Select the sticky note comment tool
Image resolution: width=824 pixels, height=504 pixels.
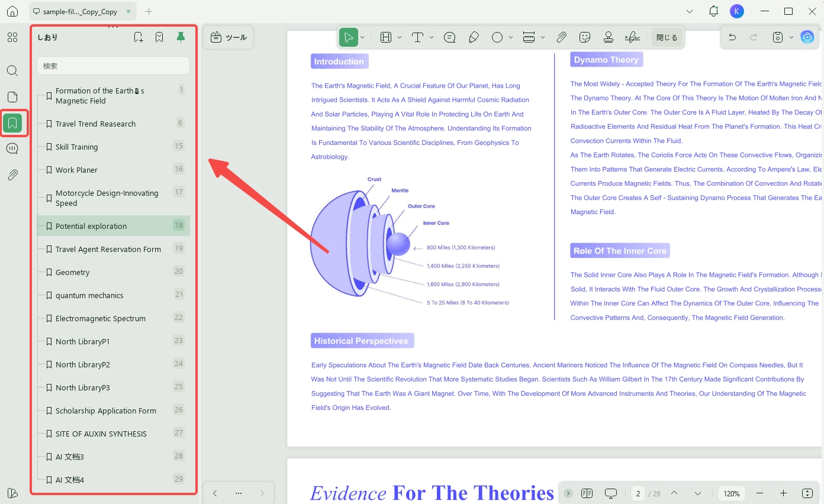450,37
